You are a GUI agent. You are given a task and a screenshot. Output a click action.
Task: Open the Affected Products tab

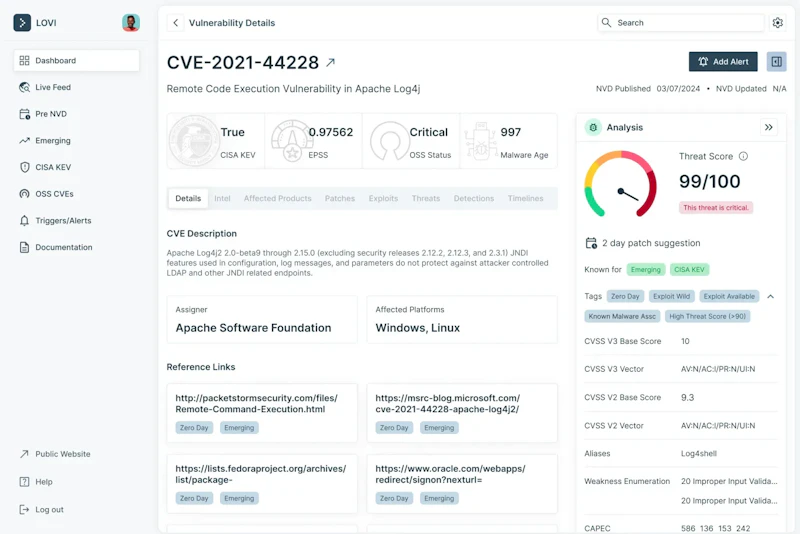(277, 198)
